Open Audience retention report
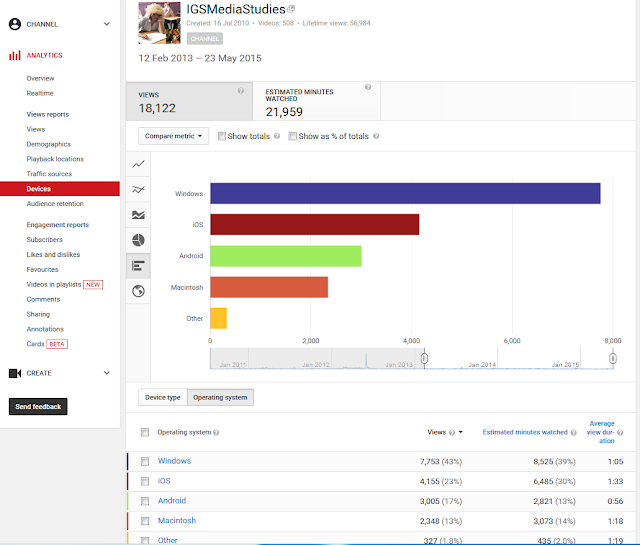Viewport: 640px width, 545px height. pos(55,204)
